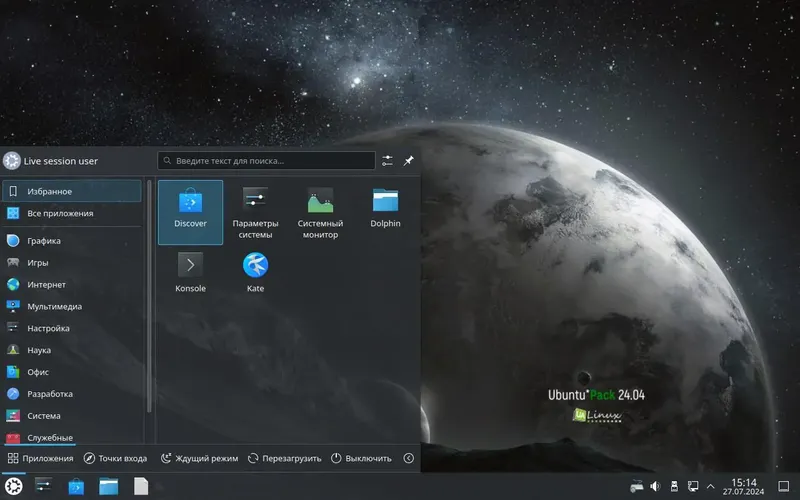Click Live session user avatar
Image resolution: width=800 pixels, height=500 pixels.
[12, 161]
